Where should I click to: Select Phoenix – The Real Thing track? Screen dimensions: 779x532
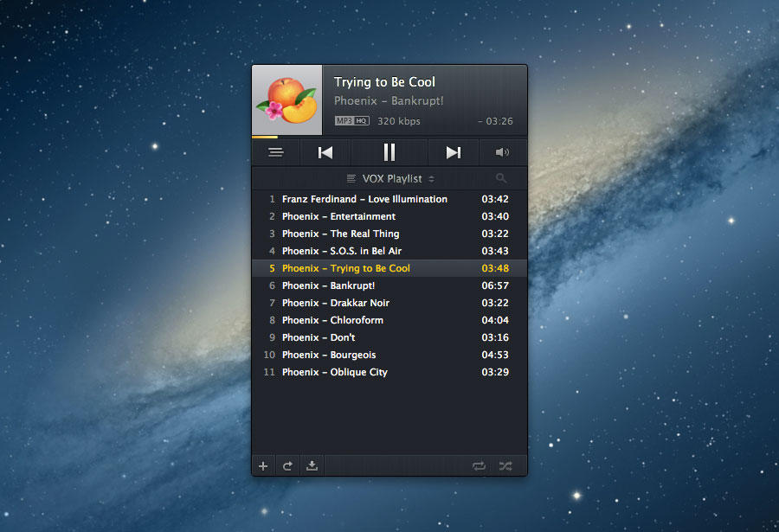pyautogui.click(x=389, y=234)
